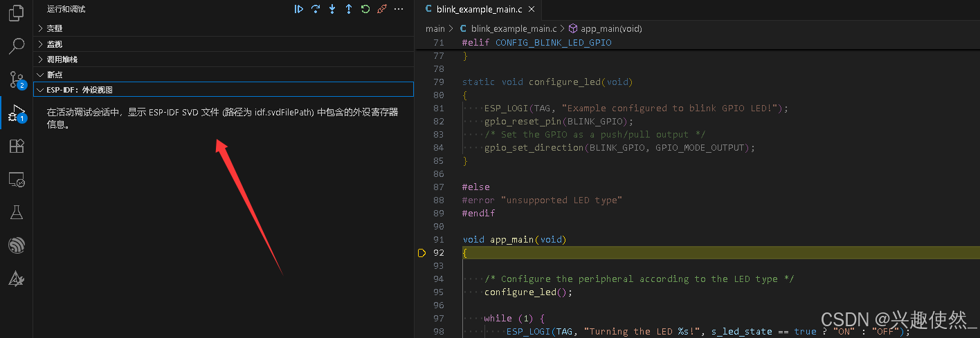Open the Explorer view in the activity bar
The image size is (980, 338).
coord(17,14)
